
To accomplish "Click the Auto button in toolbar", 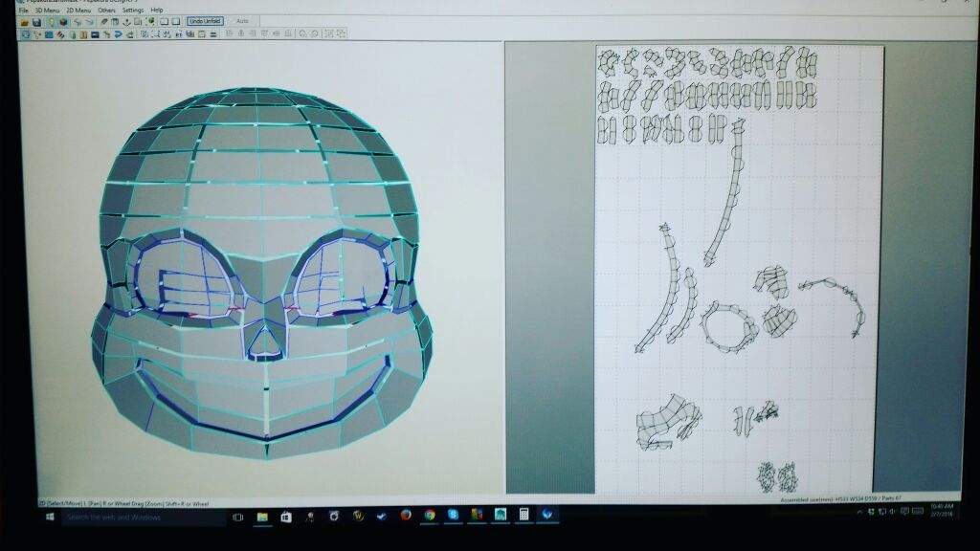I will click(242, 21).
